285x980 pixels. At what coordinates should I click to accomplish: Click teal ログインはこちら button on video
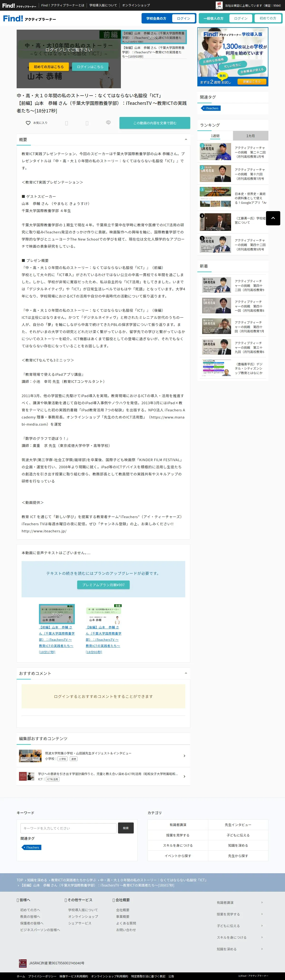(x=90, y=67)
